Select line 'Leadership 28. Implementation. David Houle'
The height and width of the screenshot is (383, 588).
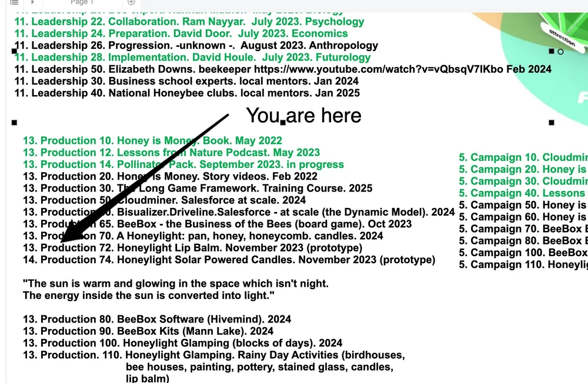coord(192,58)
